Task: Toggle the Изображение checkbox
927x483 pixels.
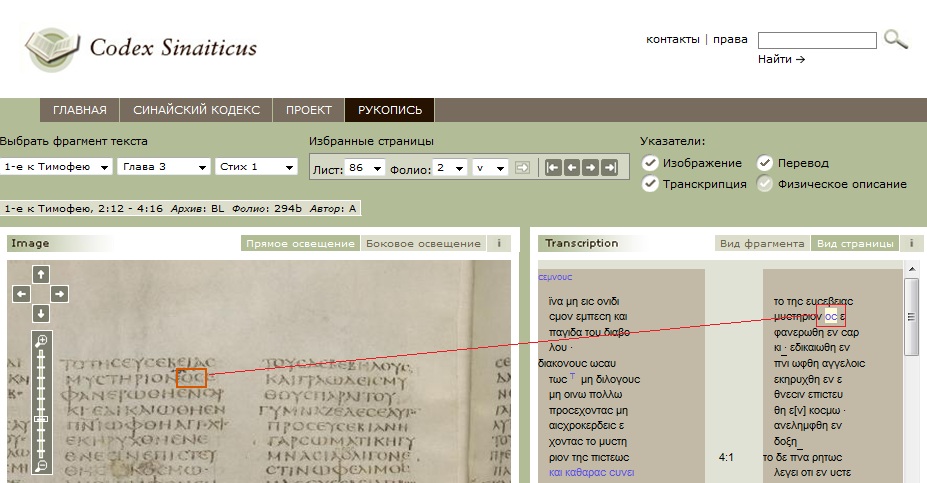Action: pyautogui.click(x=650, y=163)
